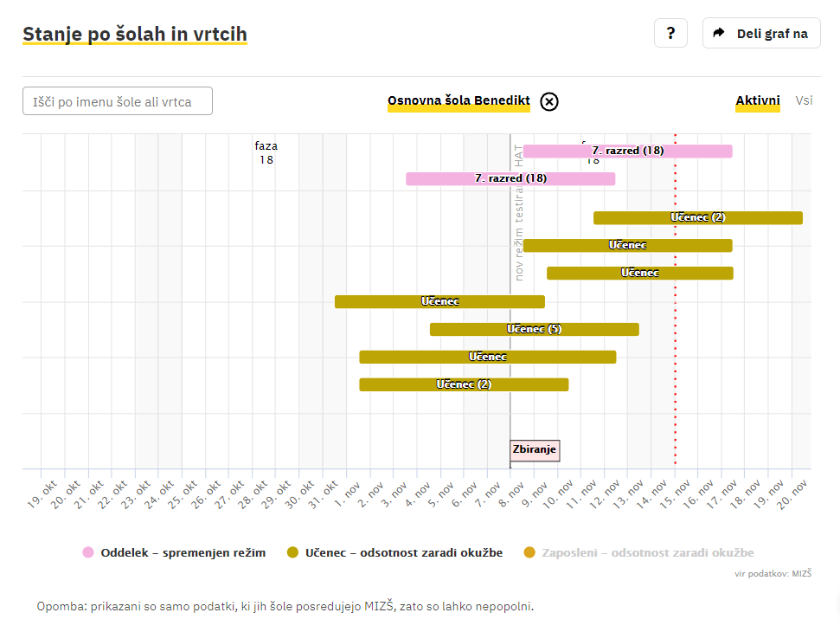Viewport: 840px width, 632px height.
Task: Switch to the Vsi tab
Action: coord(804,100)
